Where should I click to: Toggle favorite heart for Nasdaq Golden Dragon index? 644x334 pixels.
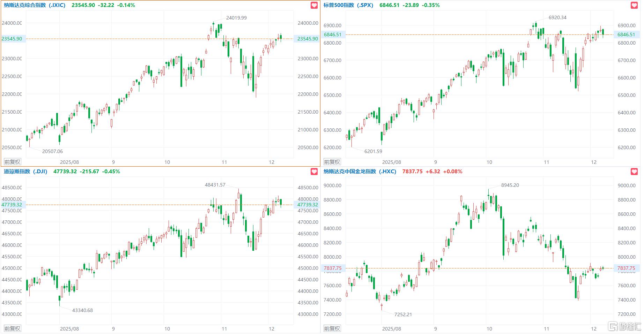pos(634,172)
